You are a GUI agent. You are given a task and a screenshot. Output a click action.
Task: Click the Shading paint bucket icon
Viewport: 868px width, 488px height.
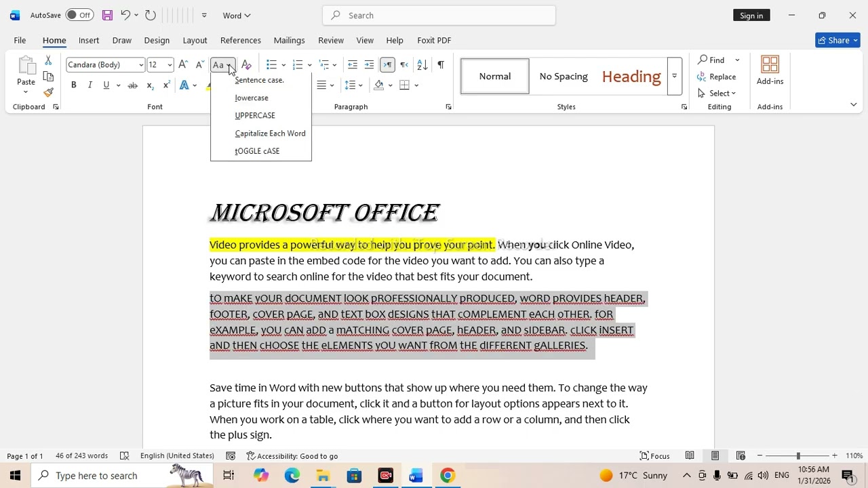(x=379, y=85)
